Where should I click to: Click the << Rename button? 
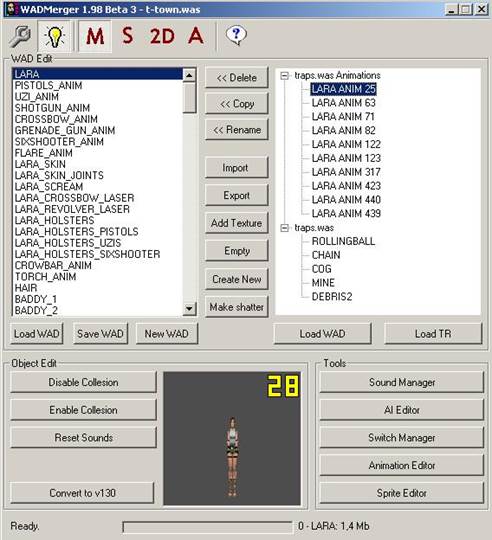tap(237, 130)
